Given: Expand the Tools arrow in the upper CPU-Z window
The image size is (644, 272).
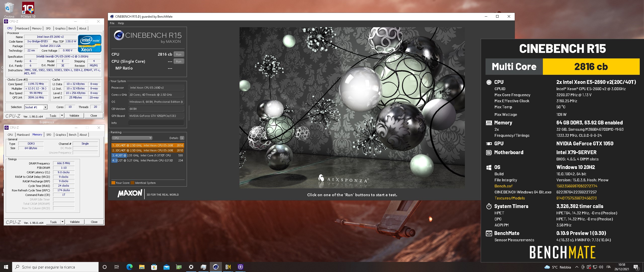Looking at the screenshot, I should pos(62,116).
